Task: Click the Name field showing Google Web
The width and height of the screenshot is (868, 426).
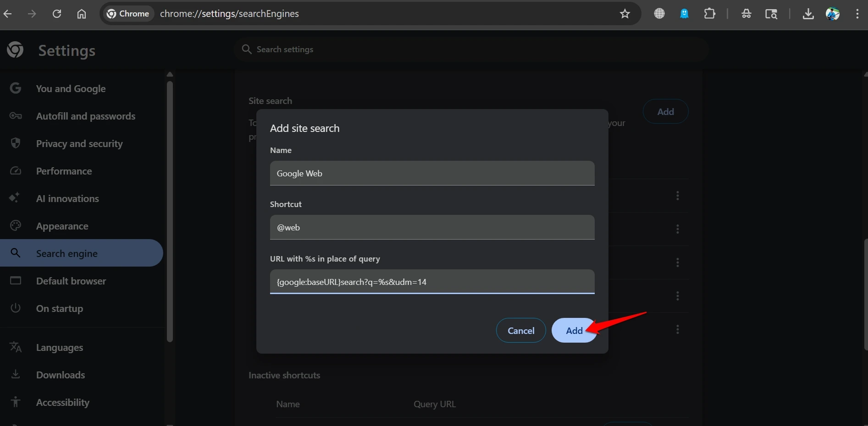Action: [x=431, y=173]
